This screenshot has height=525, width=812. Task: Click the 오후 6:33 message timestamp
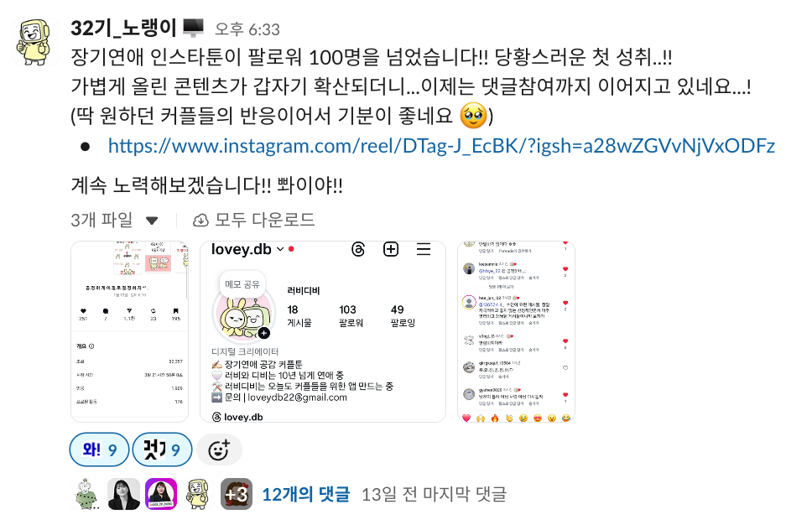point(247,29)
